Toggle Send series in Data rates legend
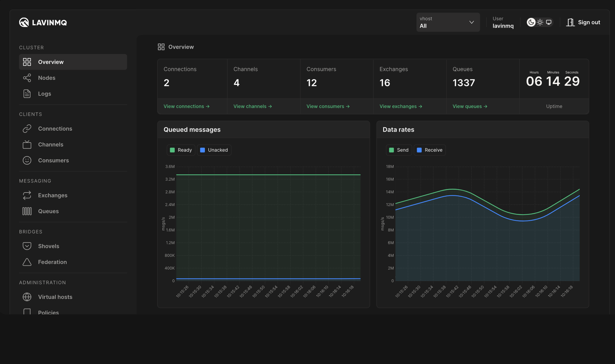The image size is (615, 364). coord(399,150)
